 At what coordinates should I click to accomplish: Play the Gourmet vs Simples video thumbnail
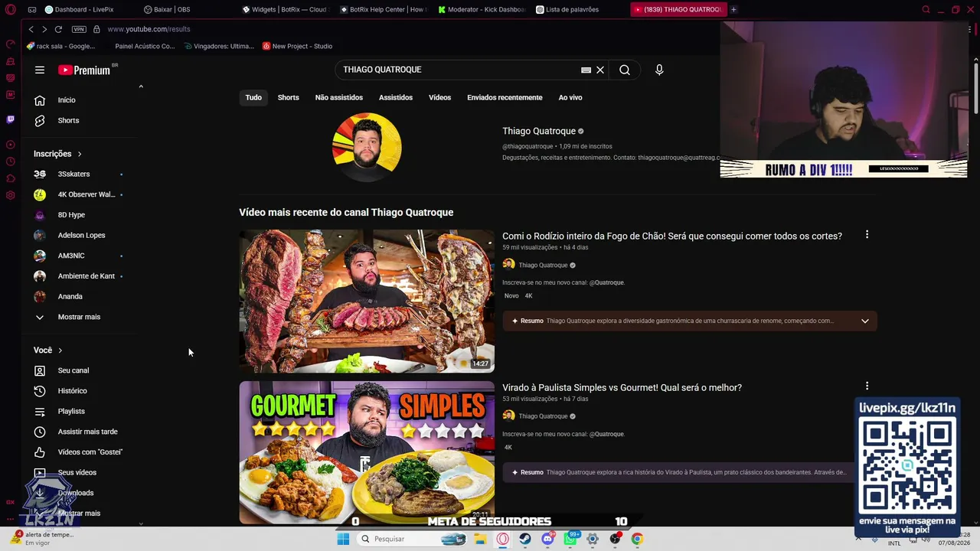click(x=367, y=452)
